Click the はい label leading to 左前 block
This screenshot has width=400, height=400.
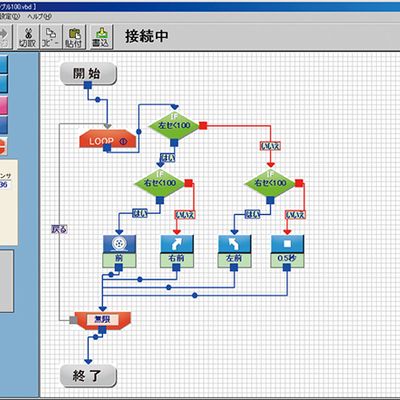(252, 214)
